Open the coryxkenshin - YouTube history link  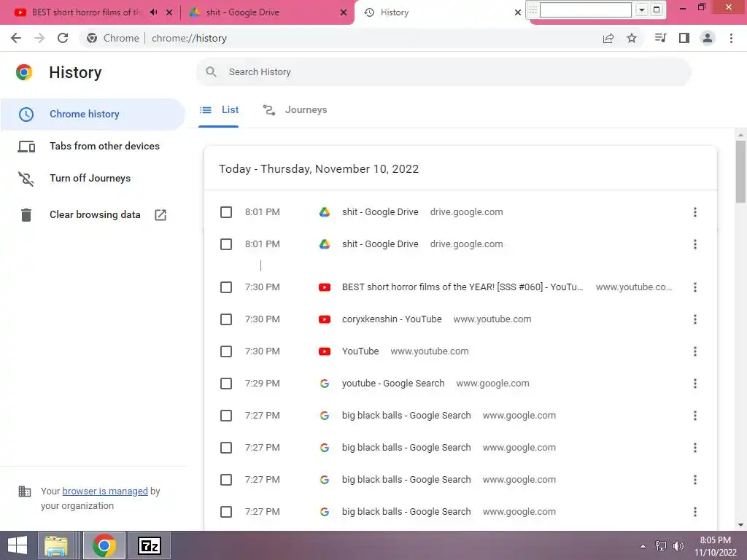(392, 319)
